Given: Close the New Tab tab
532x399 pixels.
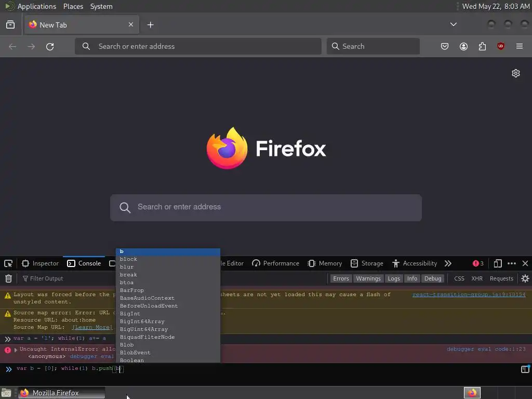Looking at the screenshot, I should (x=130, y=24).
